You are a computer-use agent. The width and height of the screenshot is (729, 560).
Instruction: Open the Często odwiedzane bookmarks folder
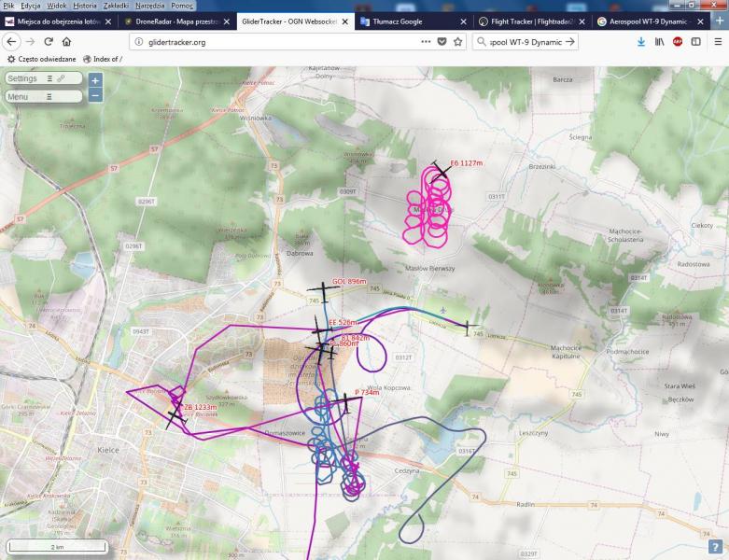click(x=41, y=59)
